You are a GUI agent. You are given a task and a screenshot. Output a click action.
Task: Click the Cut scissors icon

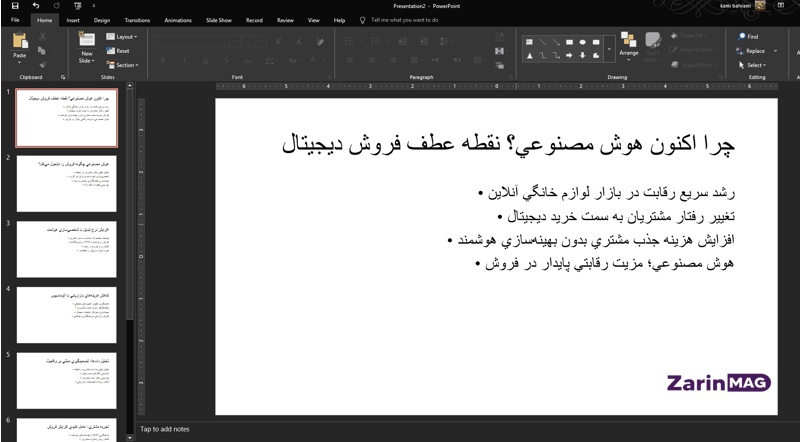42,37
